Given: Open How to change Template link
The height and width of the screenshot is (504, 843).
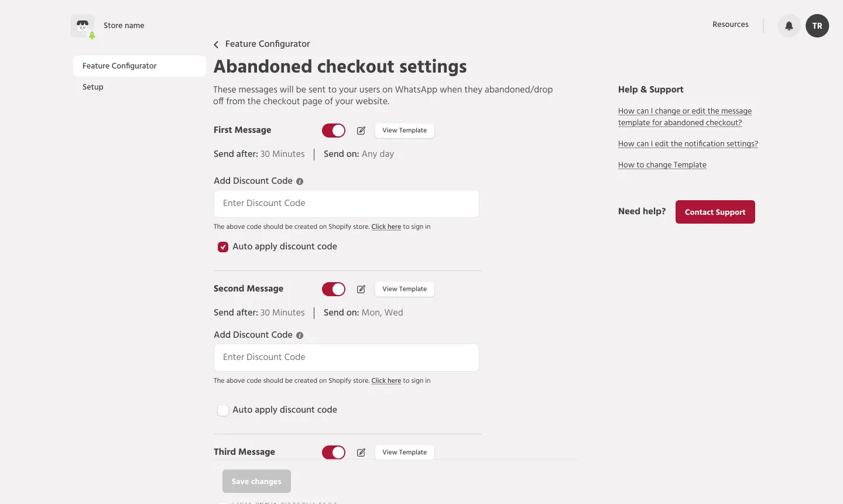Looking at the screenshot, I should point(662,165).
